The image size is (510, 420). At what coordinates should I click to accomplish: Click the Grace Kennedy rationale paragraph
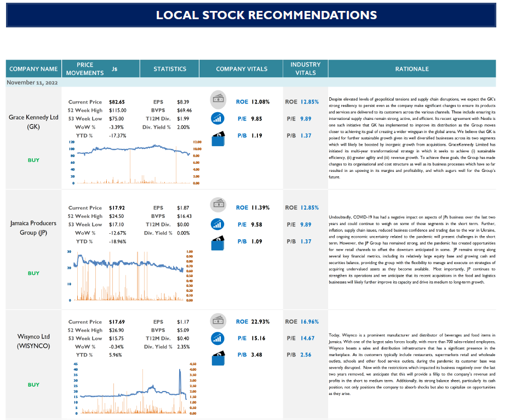tap(412, 138)
